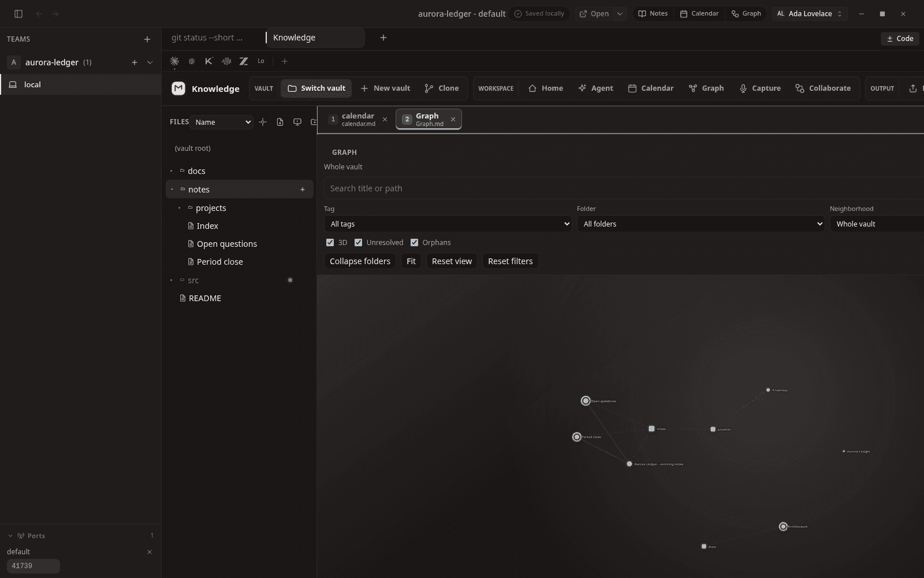Select the Knowledge tab
Viewport: 924px width, 578px height.
point(315,38)
